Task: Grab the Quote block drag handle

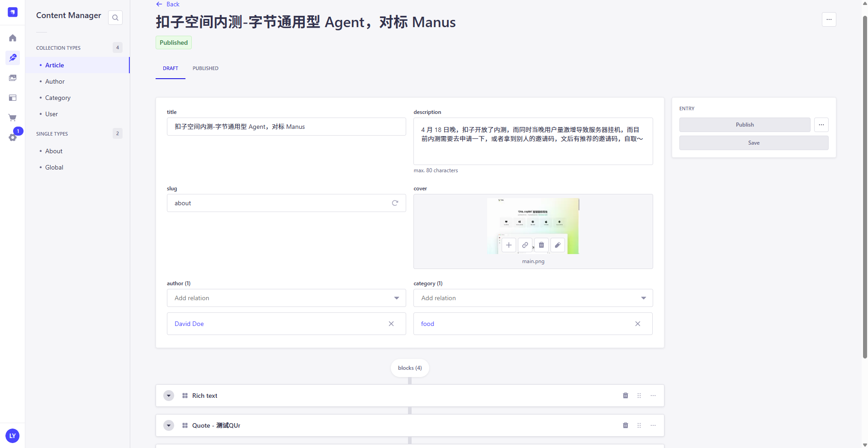Action: (639, 425)
